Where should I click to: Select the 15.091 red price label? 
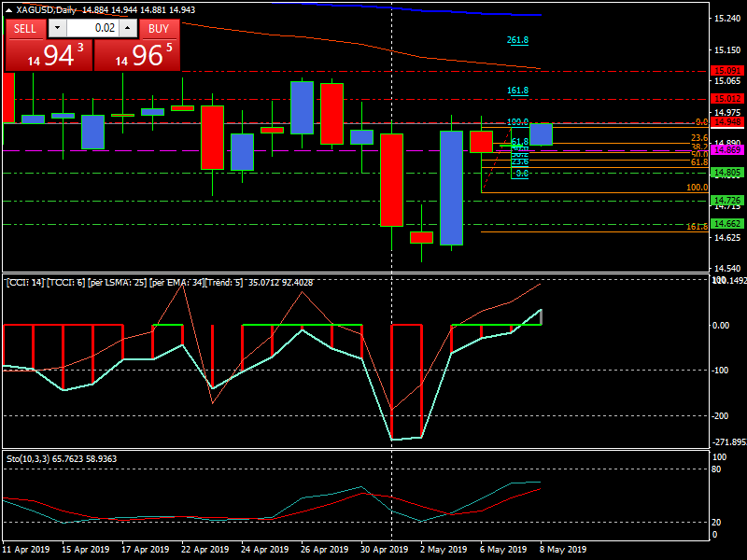click(x=726, y=71)
